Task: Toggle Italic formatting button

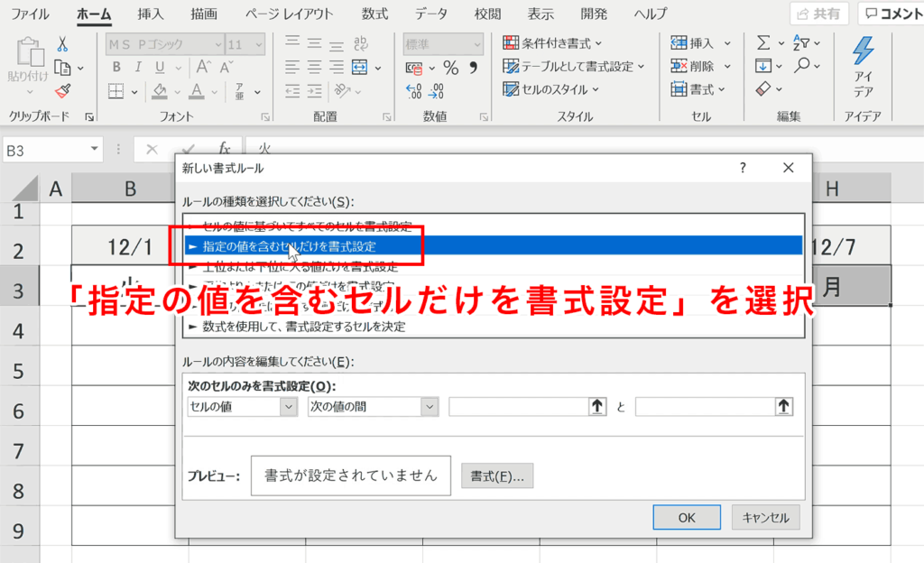Action: [x=138, y=67]
